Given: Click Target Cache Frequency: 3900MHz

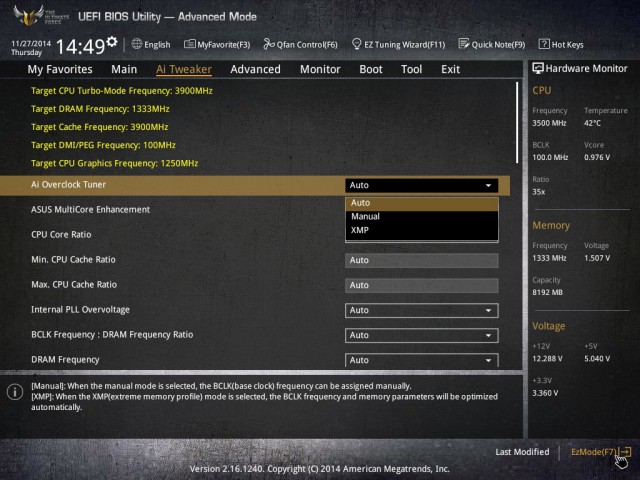Looking at the screenshot, I should pyautogui.click(x=100, y=127).
